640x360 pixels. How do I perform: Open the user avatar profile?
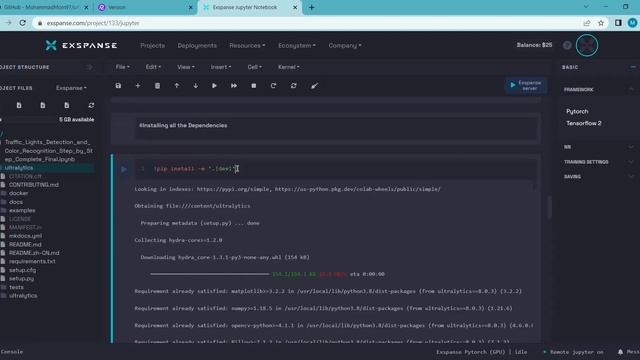click(x=587, y=45)
